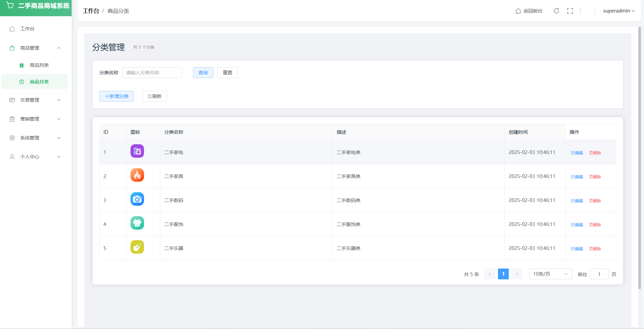Click the 查询 search button
Image resolution: width=644 pixels, height=329 pixels.
[203, 73]
